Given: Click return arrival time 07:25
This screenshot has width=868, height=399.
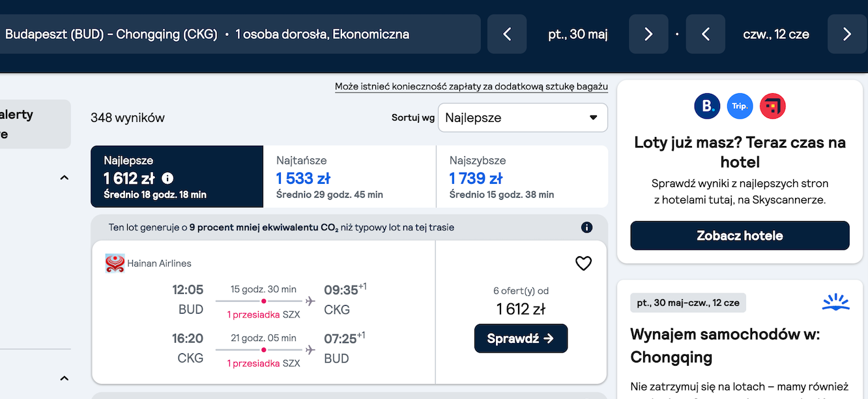Looking at the screenshot, I should coord(341,338).
